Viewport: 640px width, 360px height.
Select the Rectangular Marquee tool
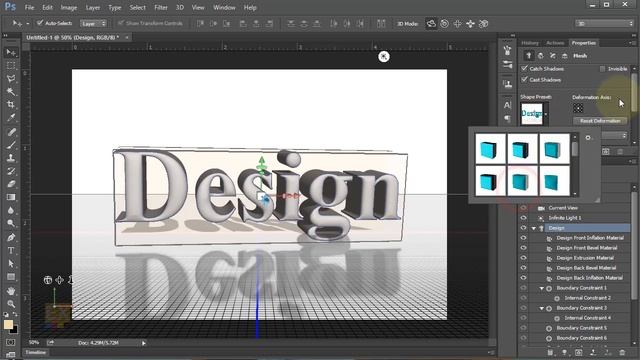(11, 65)
